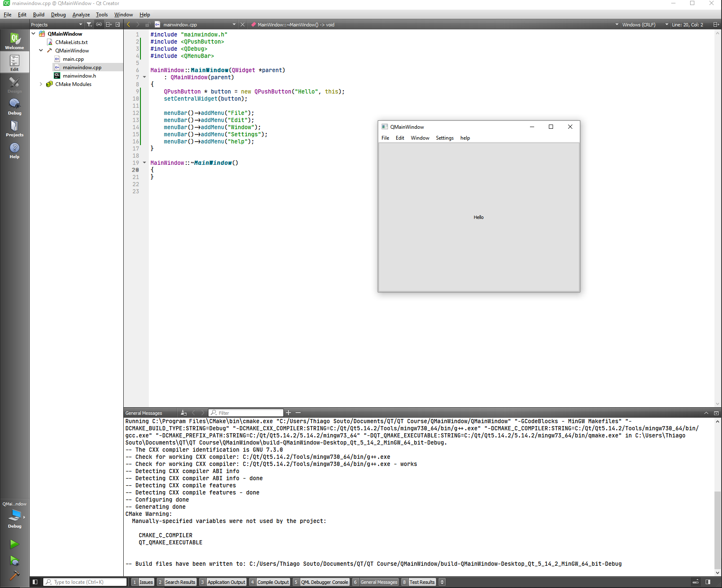The image size is (722, 588).
Task: Select main.cpp in project tree
Action: 73,59
